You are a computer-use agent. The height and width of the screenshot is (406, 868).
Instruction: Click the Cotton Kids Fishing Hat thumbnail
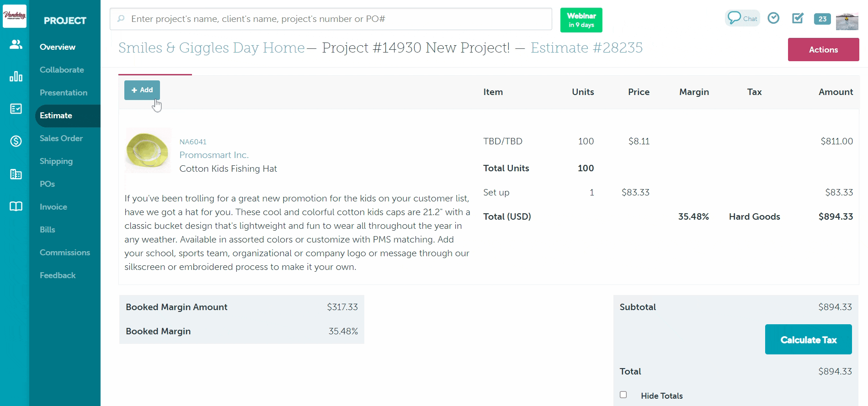click(147, 150)
